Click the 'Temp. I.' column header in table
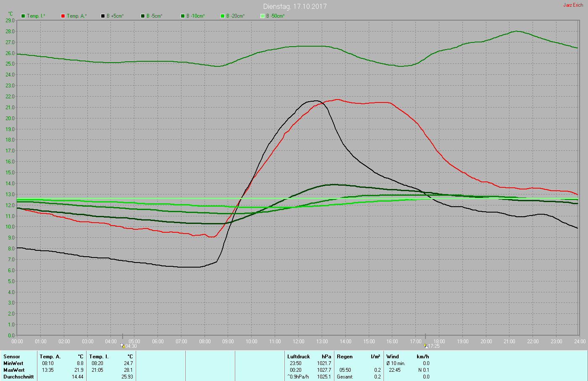Image resolution: width=588 pixels, height=381 pixels. click(x=99, y=357)
